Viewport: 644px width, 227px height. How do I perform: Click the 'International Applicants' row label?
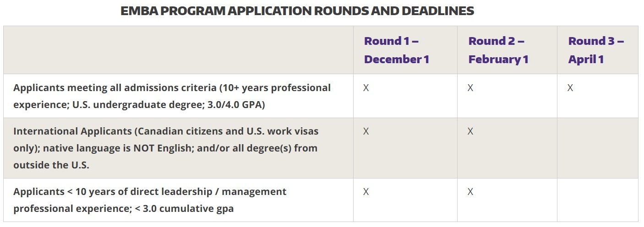tap(166, 131)
